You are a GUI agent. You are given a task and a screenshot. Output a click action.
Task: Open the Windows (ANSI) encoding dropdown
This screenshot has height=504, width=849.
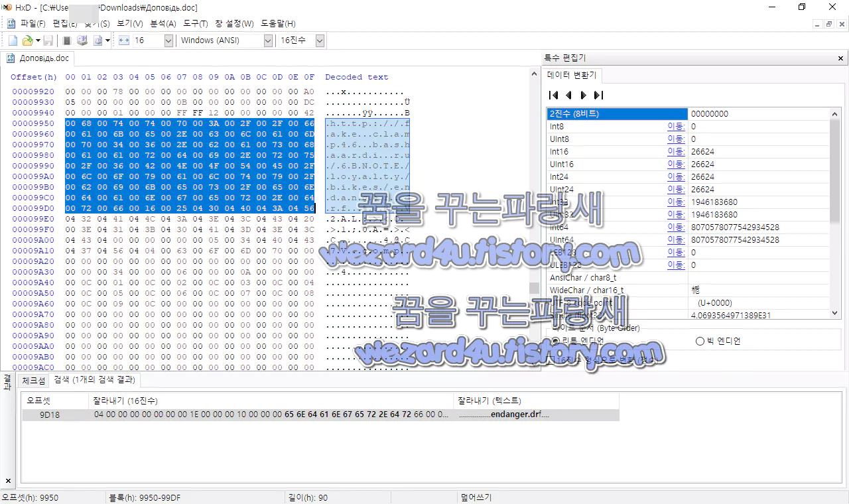click(267, 40)
